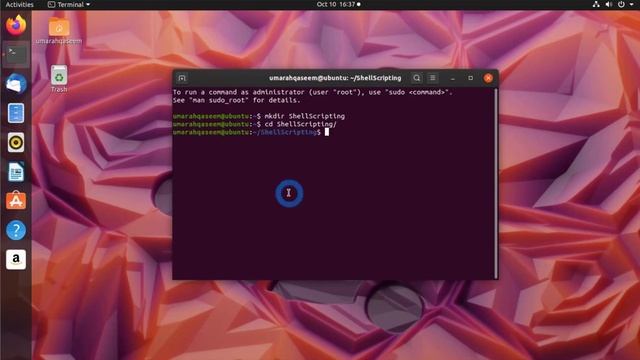This screenshot has height=360, width=640.
Task: Select the Trash desktop icon
Action: pyautogui.click(x=59, y=79)
